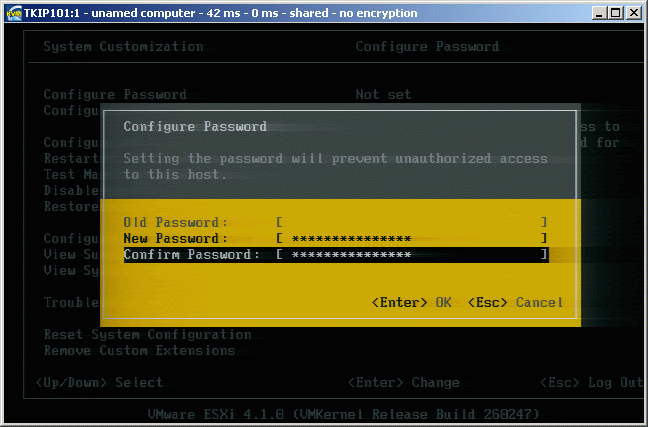648x427 pixels.
Task: Select the New Password field
Action: (x=411, y=238)
